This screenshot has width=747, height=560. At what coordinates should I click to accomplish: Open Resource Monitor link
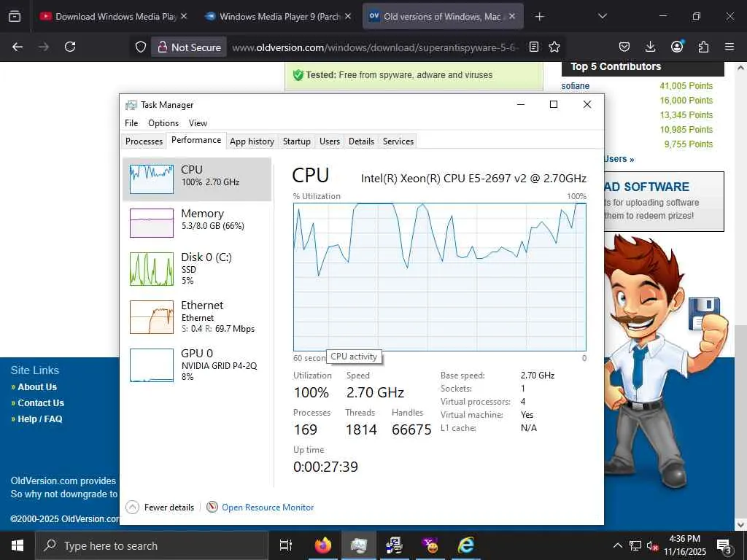(268, 507)
